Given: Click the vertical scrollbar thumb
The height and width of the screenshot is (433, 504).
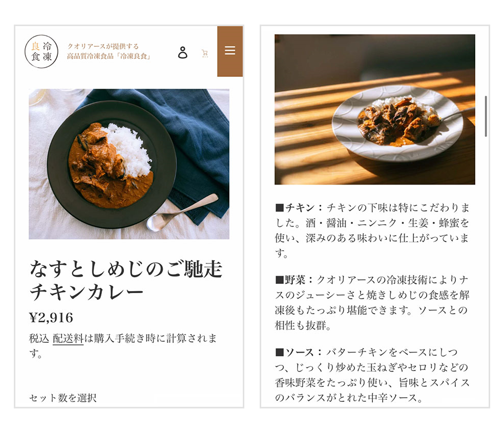Looking at the screenshot, I should [x=486, y=116].
